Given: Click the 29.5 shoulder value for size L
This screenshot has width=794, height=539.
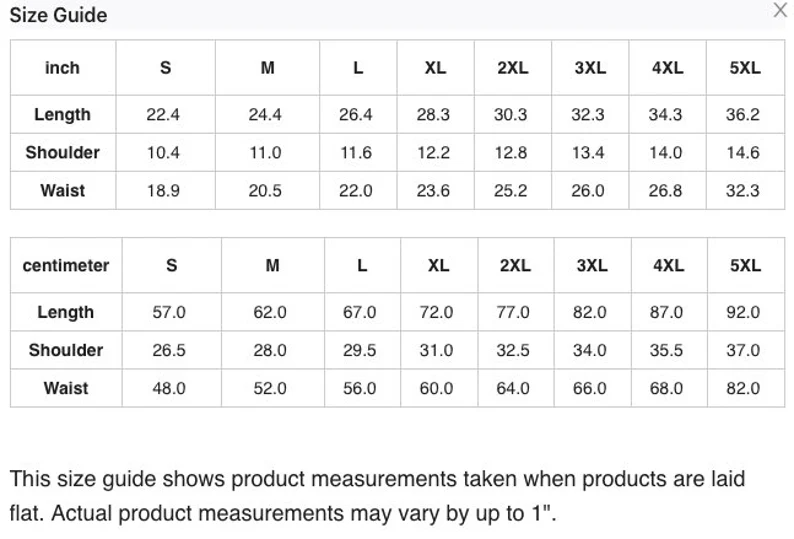Looking at the screenshot, I should pyautogui.click(x=360, y=350).
